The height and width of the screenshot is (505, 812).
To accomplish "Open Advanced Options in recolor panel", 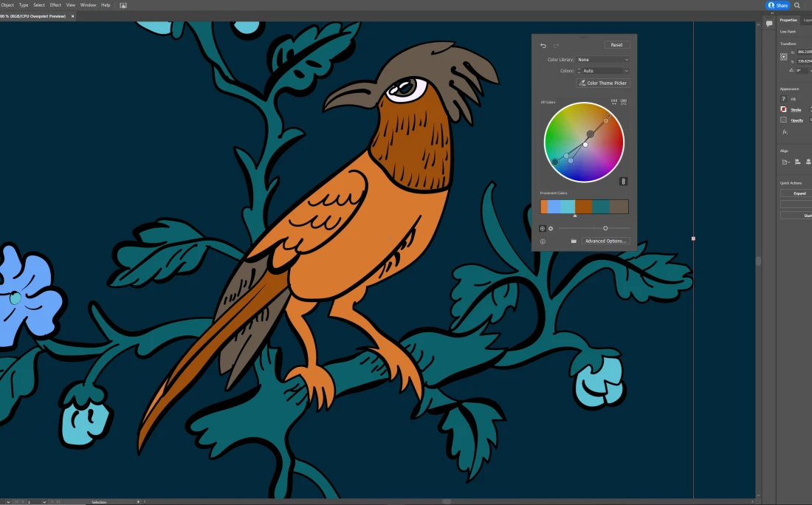I will [605, 241].
